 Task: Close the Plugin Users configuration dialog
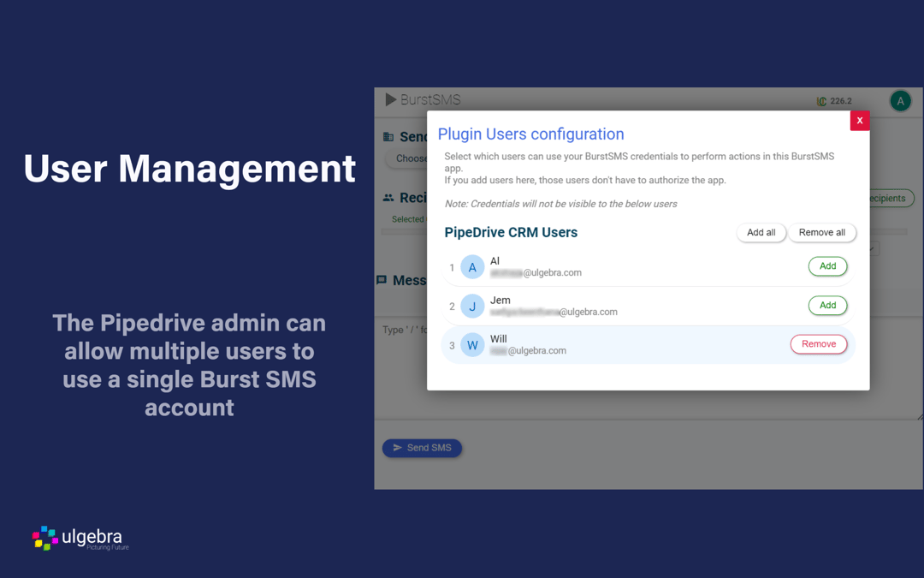click(860, 120)
